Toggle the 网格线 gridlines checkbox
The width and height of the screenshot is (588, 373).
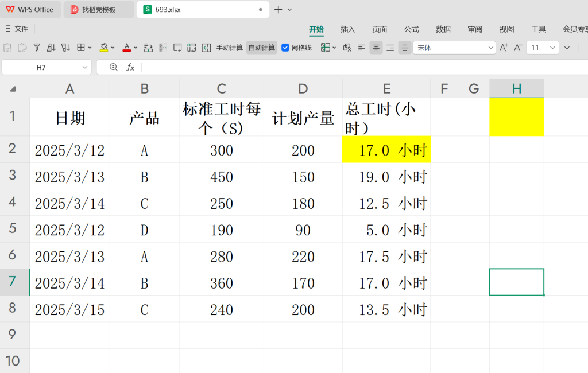[285, 48]
